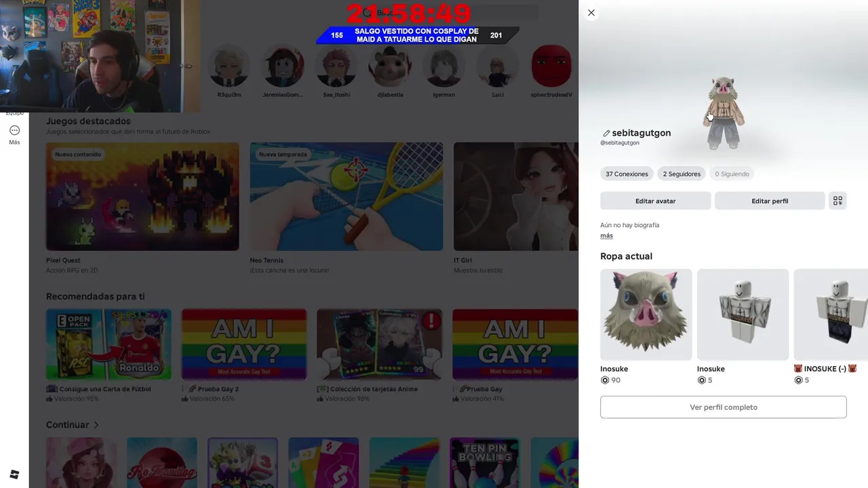
Task: Open Ro Bowling game in Continuar row
Action: (162, 463)
